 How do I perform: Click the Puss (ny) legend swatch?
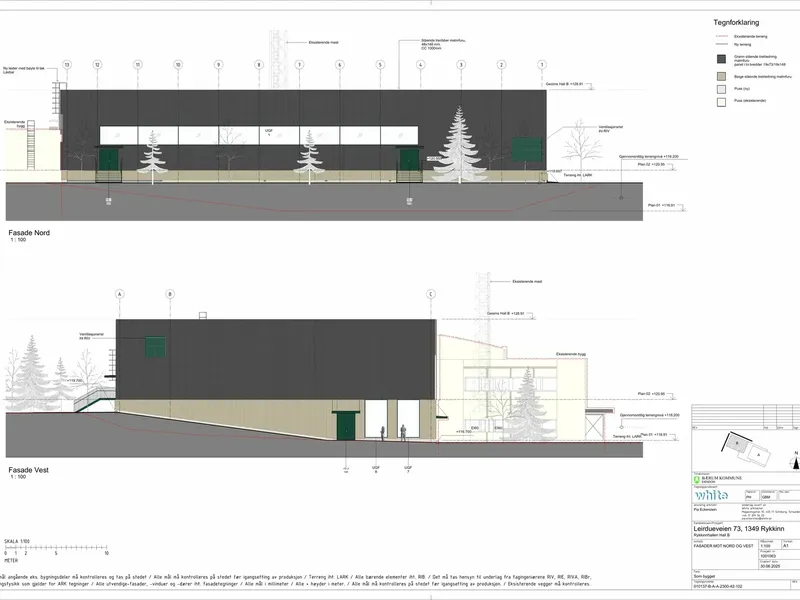721,89
